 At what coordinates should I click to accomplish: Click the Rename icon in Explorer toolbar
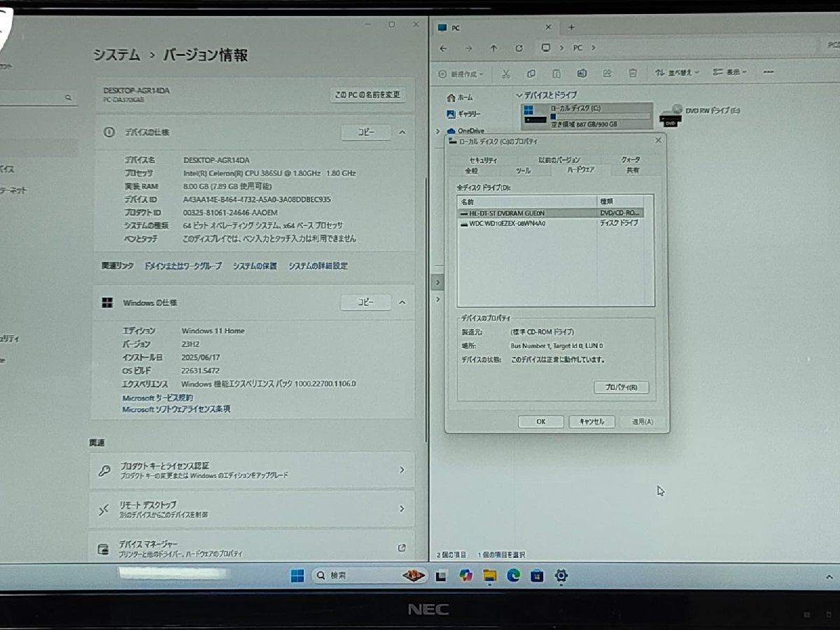click(582, 73)
